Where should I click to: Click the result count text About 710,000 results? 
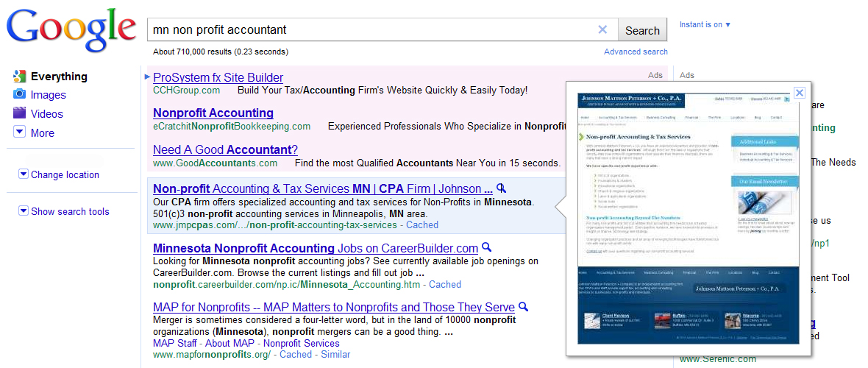click(x=221, y=52)
